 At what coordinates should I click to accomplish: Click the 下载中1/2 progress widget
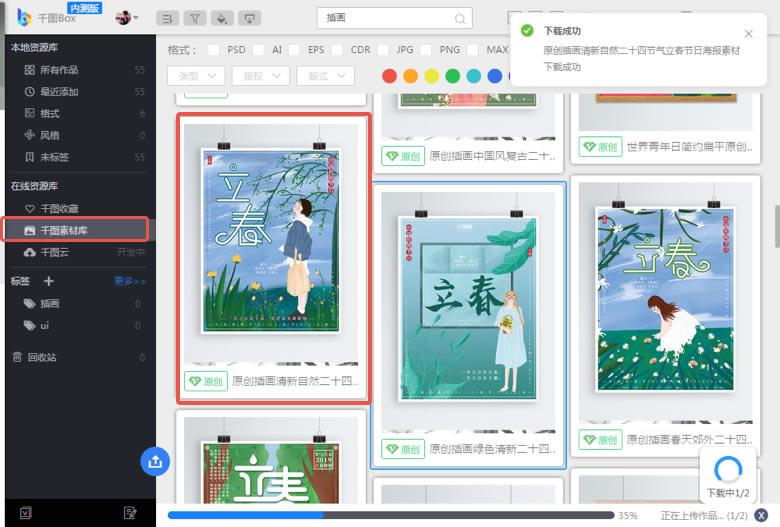[x=728, y=475]
